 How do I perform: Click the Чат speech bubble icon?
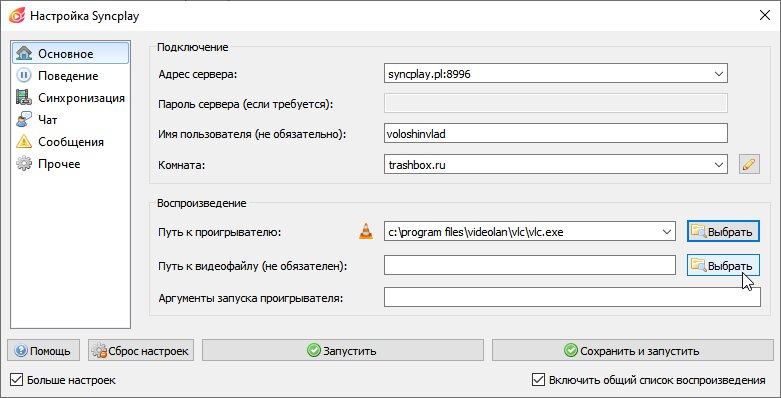click(24, 120)
